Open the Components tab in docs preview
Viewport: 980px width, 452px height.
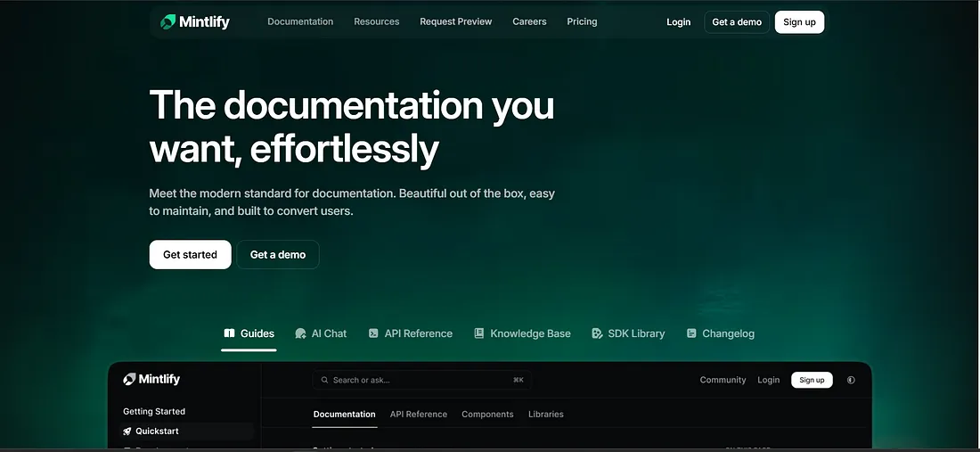coord(487,414)
